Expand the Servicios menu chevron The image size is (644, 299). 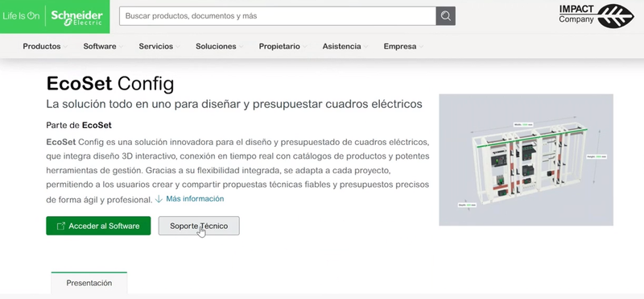click(x=178, y=47)
